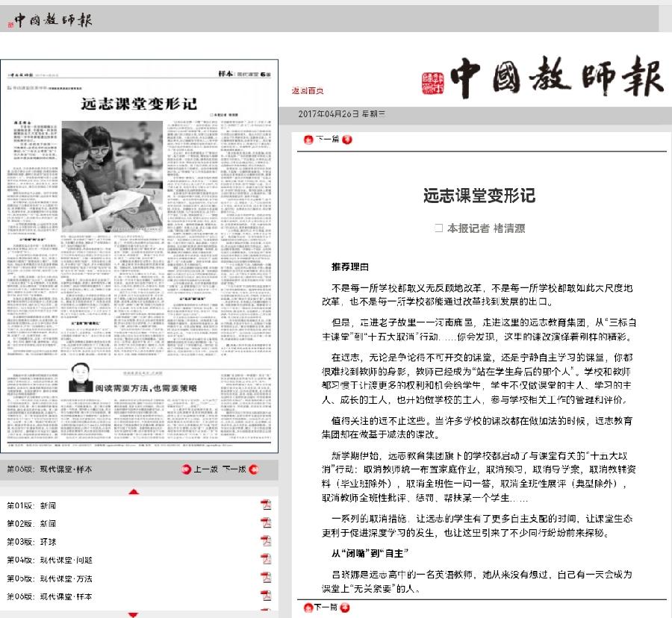Click the classroom photo in page thumbnail
Screen dimensions: 672x618
112,176
